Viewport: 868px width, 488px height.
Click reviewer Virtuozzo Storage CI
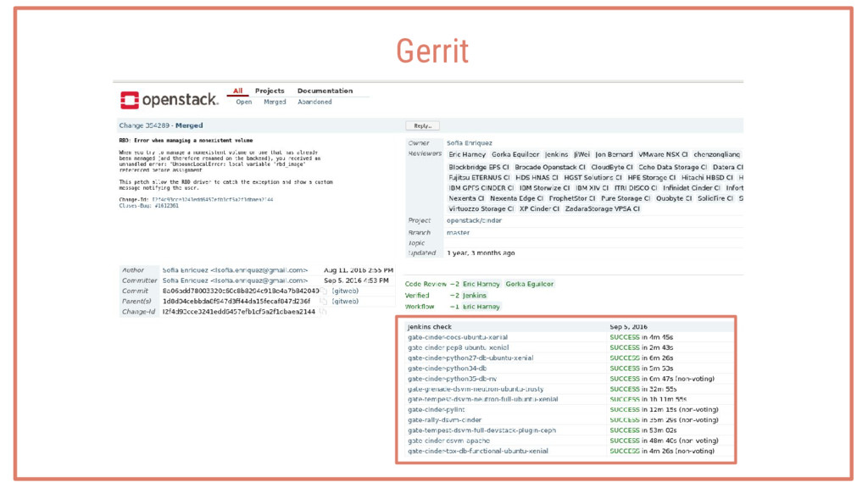(481, 208)
